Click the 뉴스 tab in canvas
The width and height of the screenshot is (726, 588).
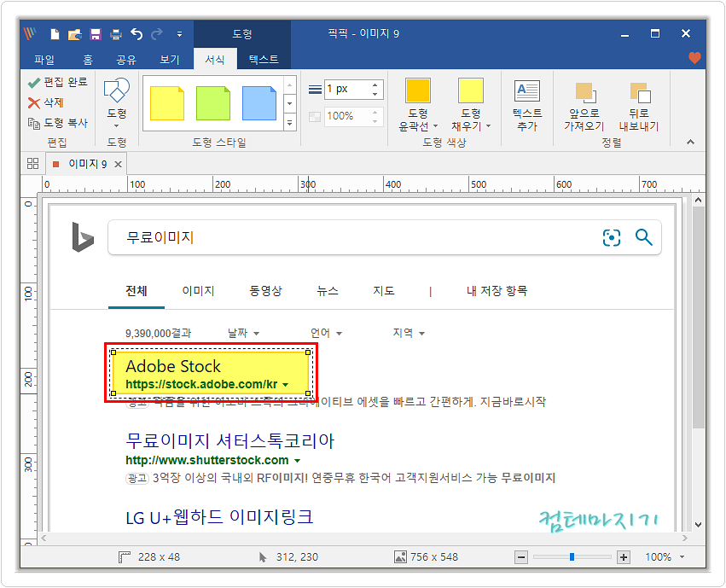tap(328, 291)
